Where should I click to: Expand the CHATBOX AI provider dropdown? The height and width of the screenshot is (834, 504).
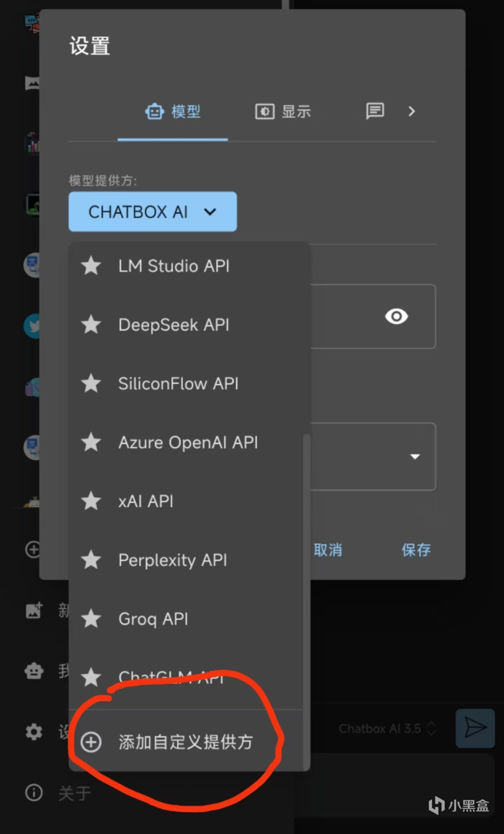152,212
